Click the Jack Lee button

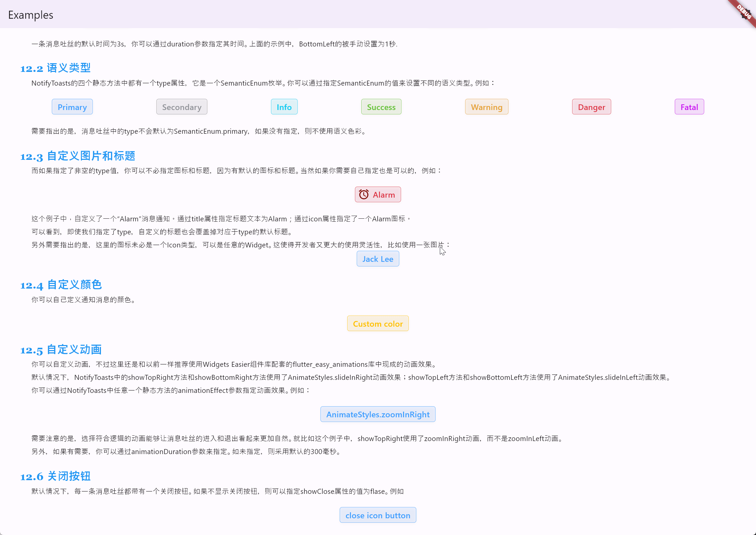pos(378,259)
